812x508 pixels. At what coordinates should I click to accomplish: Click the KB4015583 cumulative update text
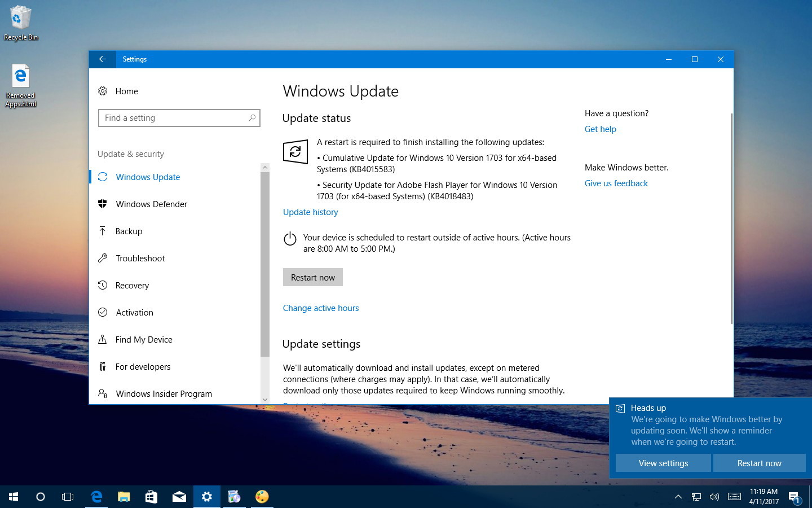coord(437,164)
